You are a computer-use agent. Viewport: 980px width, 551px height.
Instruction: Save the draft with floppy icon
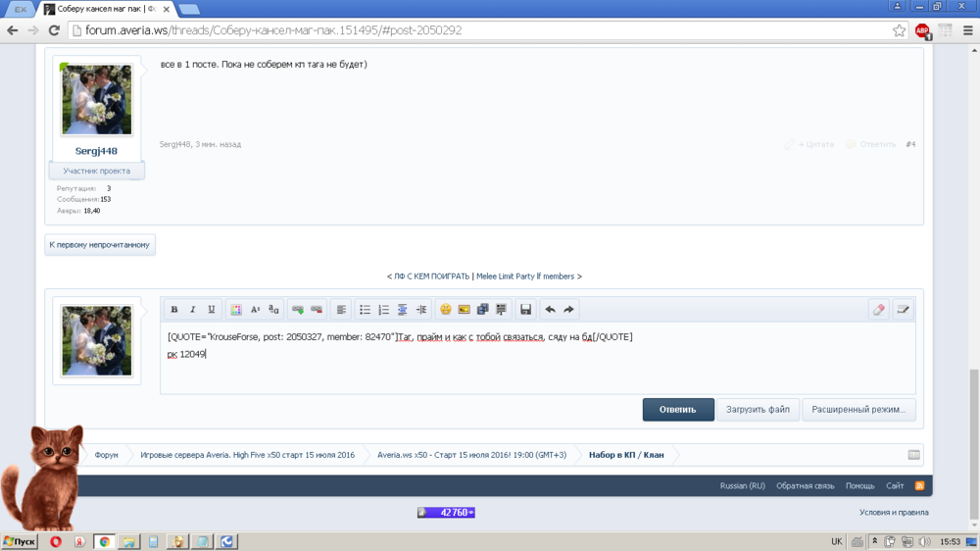point(526,310)
